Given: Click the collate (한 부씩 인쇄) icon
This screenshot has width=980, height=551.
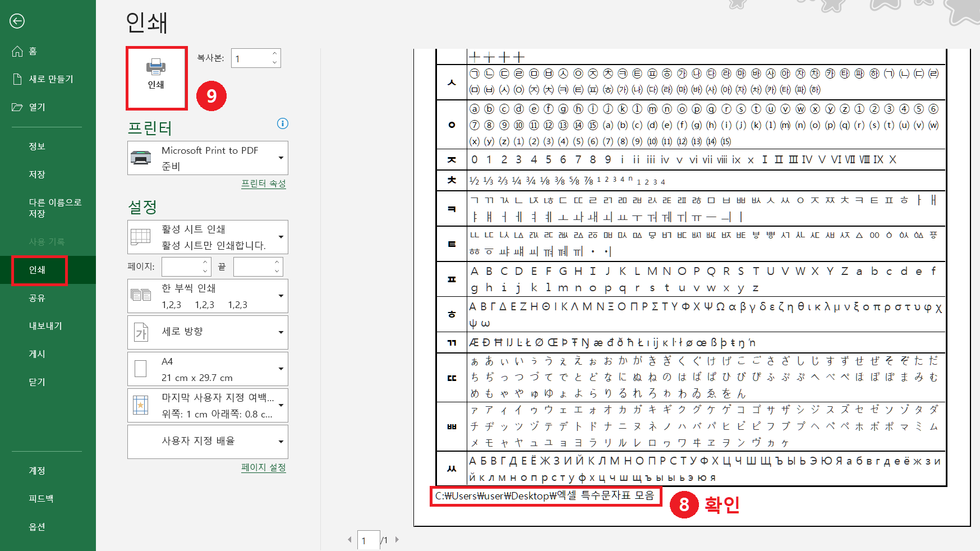Looking at the screenshot, I should [x=141, y=296].
